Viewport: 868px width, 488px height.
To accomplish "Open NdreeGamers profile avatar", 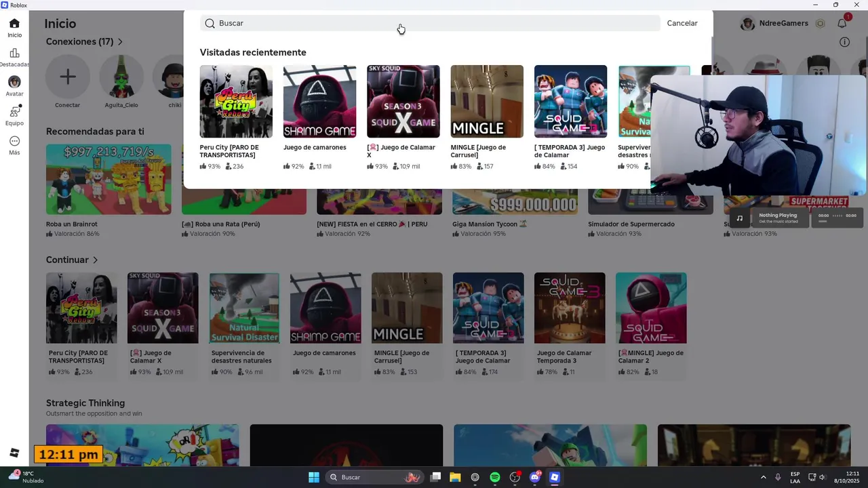I will pyautogui.click(x=748, y=23).
